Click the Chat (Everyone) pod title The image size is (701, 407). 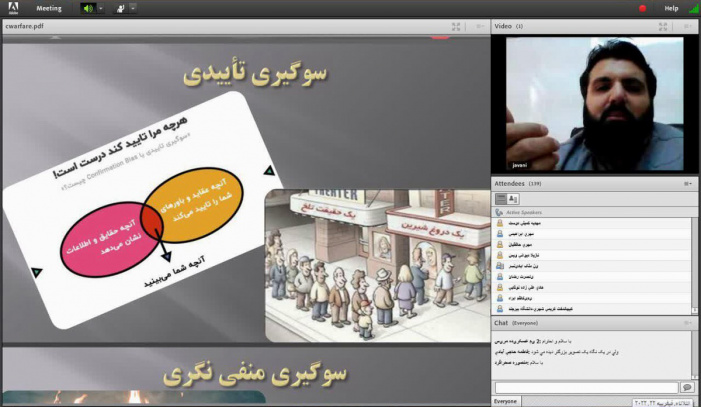tap(516, 323)
